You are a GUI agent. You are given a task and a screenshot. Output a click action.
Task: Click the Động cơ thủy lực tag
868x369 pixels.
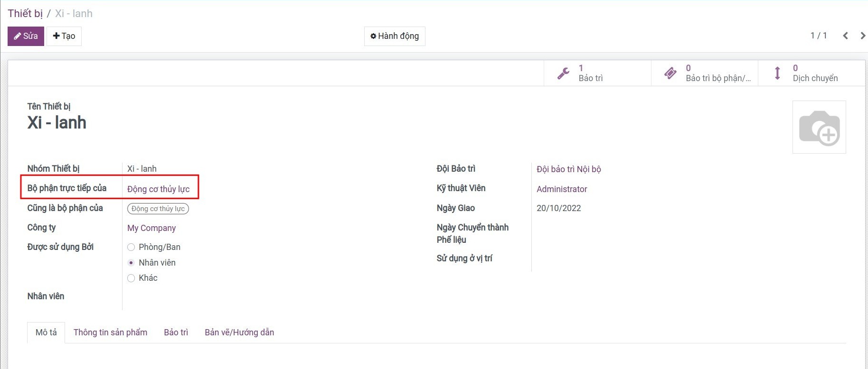click(158, 209)
